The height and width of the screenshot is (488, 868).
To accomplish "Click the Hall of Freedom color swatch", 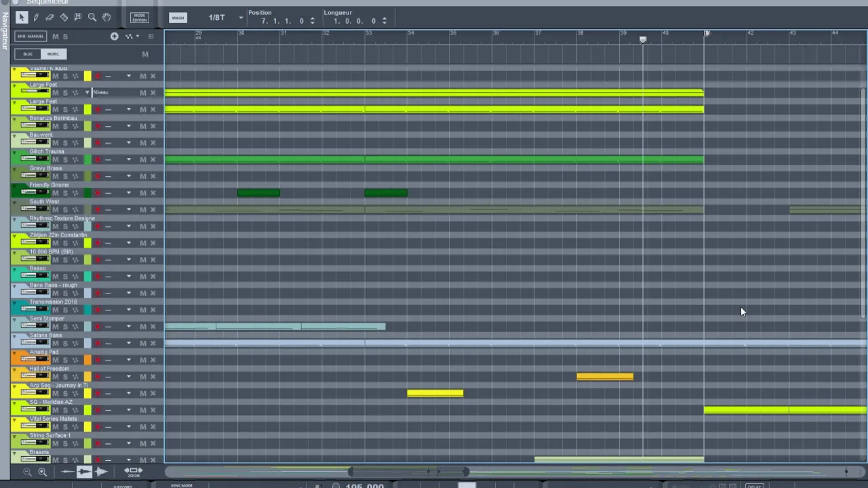I will [x=87, y=377].
